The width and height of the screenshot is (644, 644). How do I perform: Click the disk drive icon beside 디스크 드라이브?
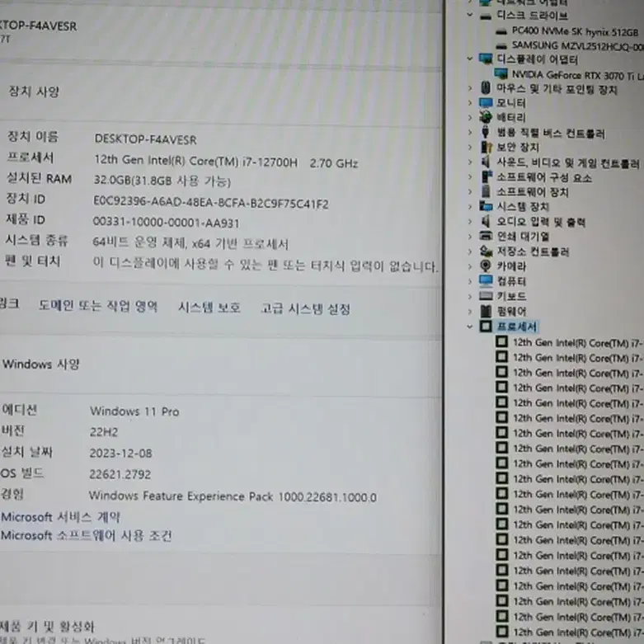[x=486, y=16]
